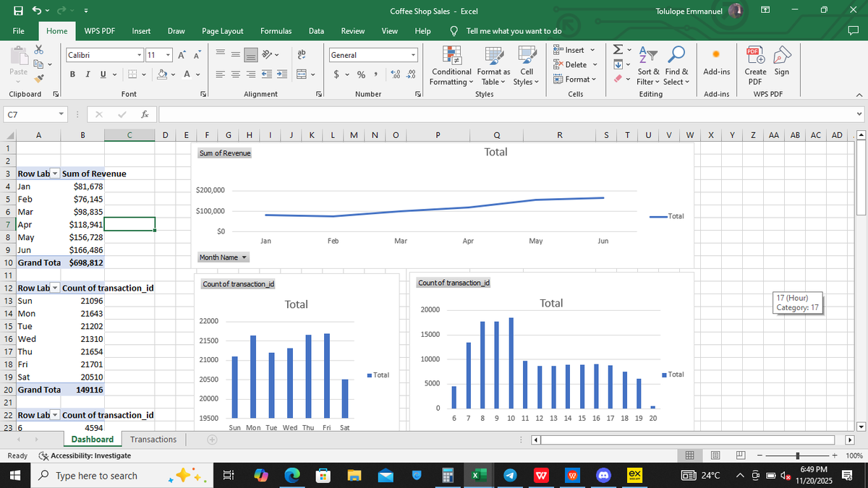
Task: Save the workbook using the quick access icon
Action: (17, 11)
